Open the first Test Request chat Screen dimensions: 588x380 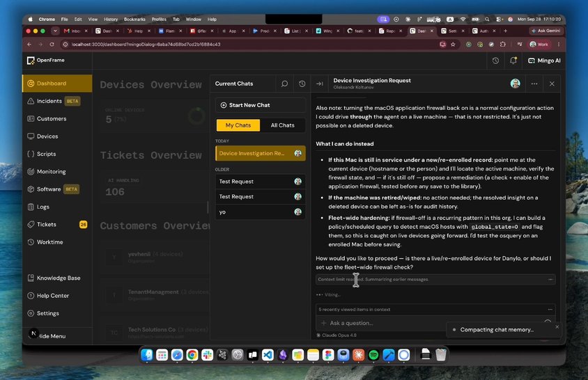click(x=261, y=182)
